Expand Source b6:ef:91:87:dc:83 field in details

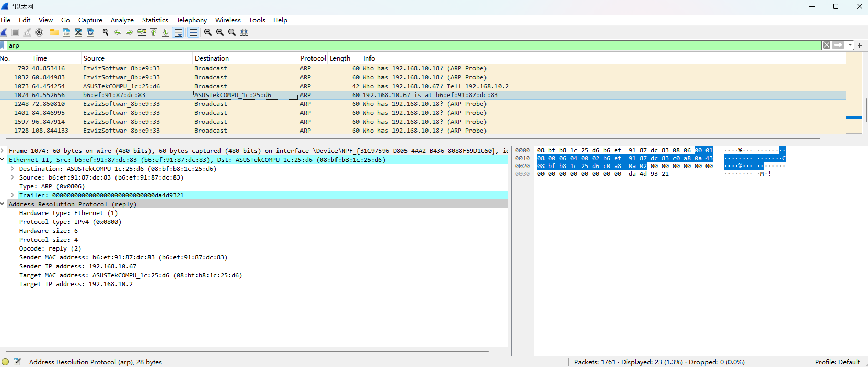click(x=13, y=177)
